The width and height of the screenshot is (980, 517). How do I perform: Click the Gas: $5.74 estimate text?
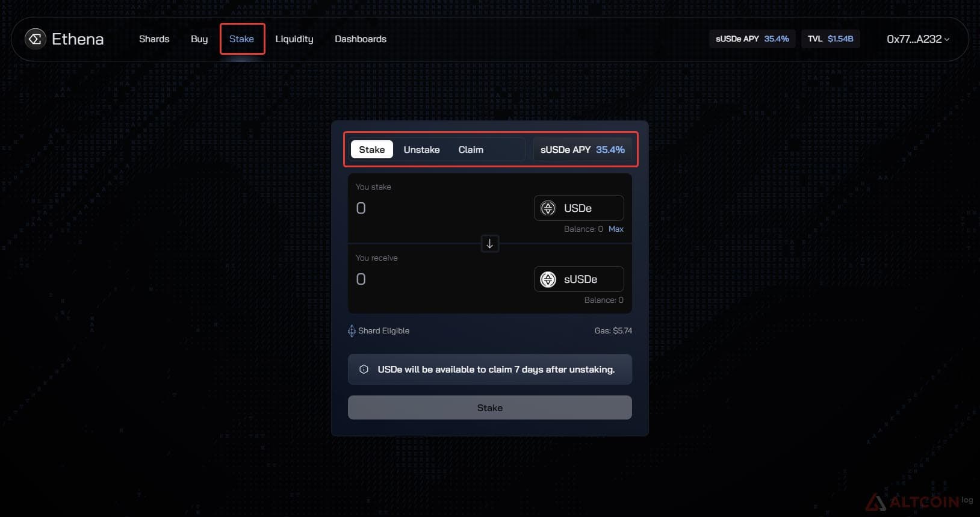[613, 331]
